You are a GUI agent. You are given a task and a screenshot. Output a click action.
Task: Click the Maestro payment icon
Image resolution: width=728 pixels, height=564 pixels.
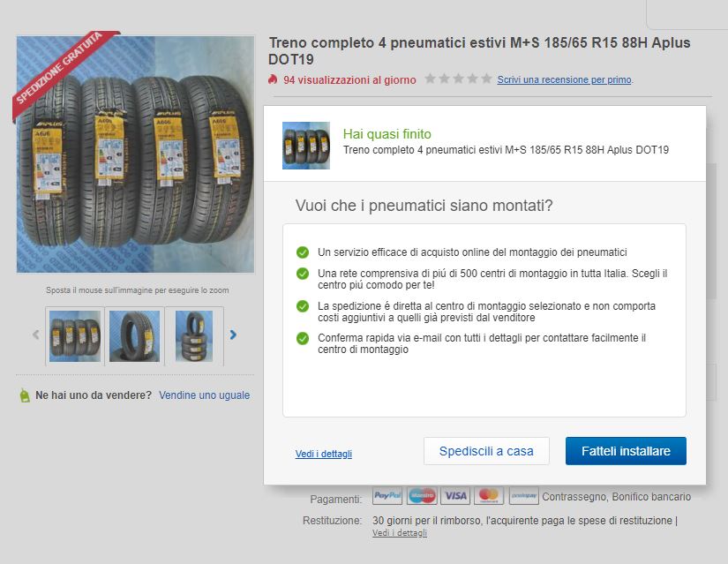422,496
